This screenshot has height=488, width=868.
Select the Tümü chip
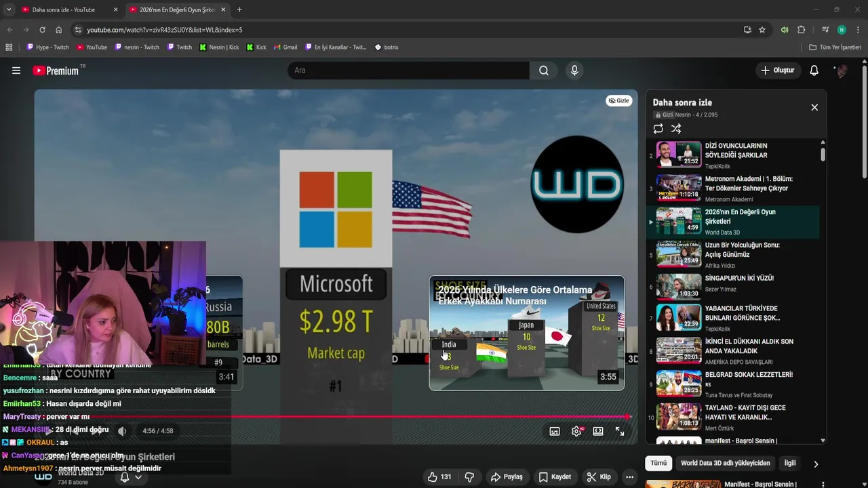click(658, 463)
